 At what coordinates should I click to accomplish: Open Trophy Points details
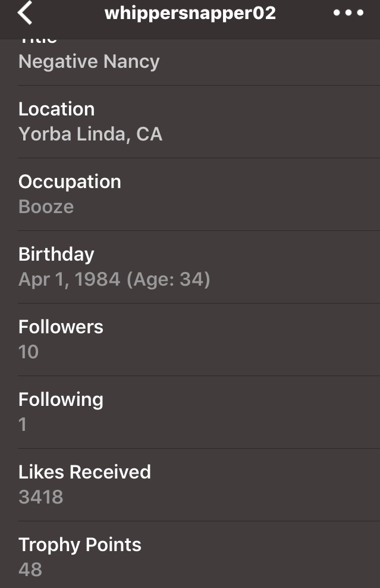[80, 545]
